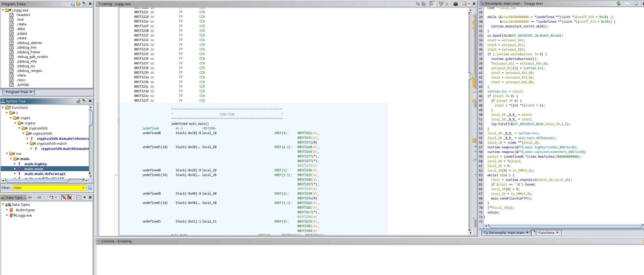Open the decompiler edit/pencil icon
644x275 pixels.
(x=636, y=3)
